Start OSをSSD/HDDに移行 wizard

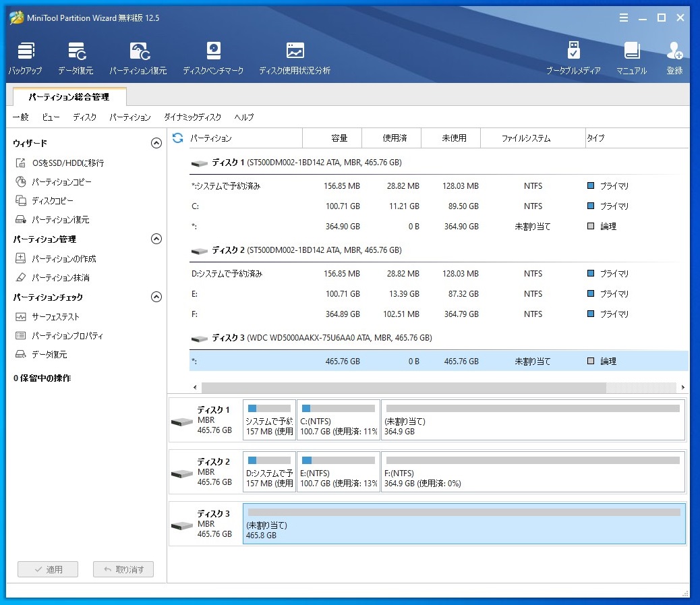(x=60, y=163)
